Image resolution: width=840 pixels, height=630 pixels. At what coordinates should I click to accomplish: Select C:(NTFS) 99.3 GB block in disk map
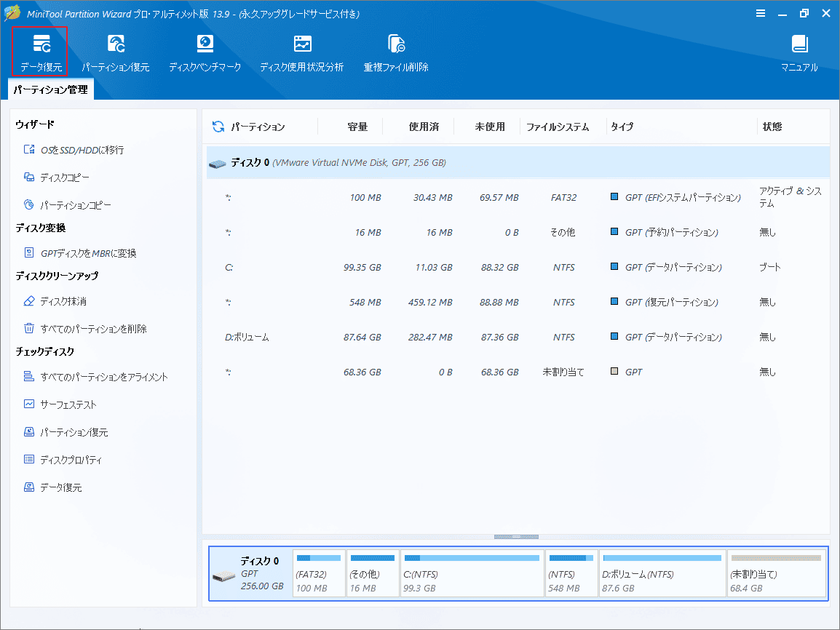[472, 573]
